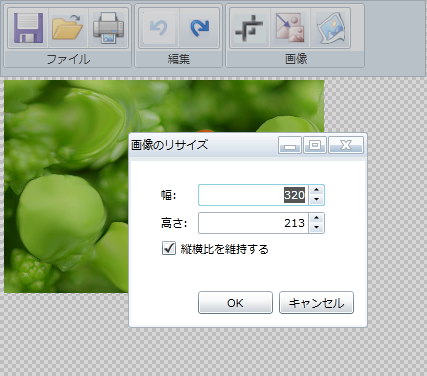
Task: Click the 編集 group label
Action: tap(179, 59)
